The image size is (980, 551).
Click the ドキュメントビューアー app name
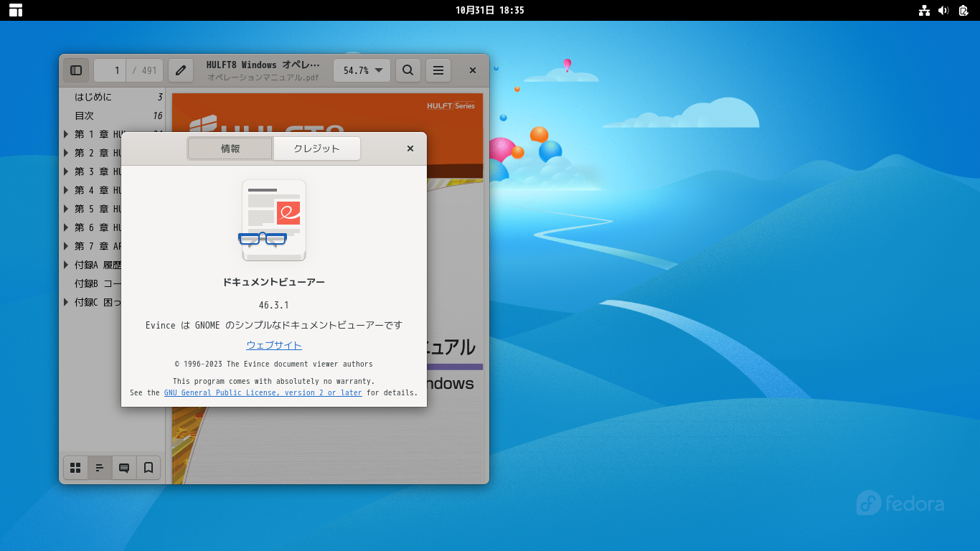pyautogui.click(x=274, y=282)
